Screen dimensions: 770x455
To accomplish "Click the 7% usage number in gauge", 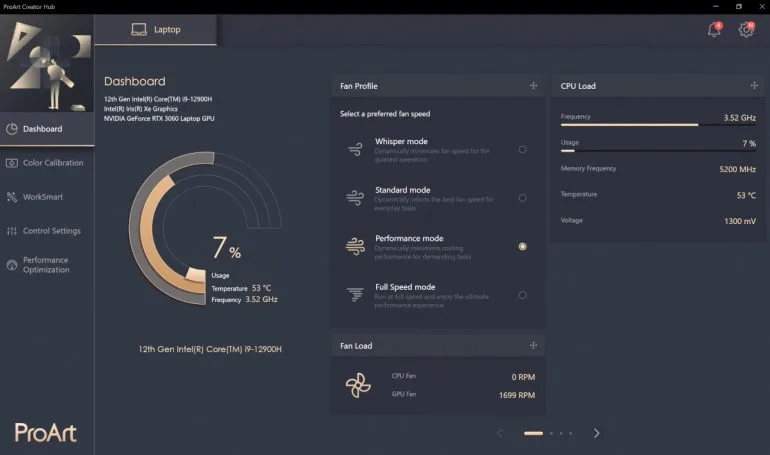I will pyautogui.click(x=226, y=247).
